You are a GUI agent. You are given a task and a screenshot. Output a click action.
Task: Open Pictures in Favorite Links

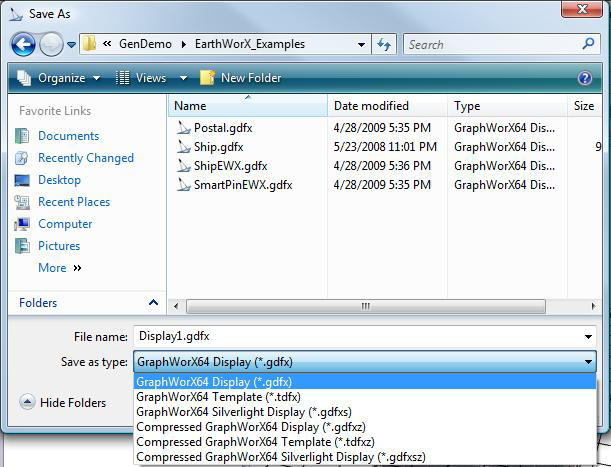click(x=58, y=246)
